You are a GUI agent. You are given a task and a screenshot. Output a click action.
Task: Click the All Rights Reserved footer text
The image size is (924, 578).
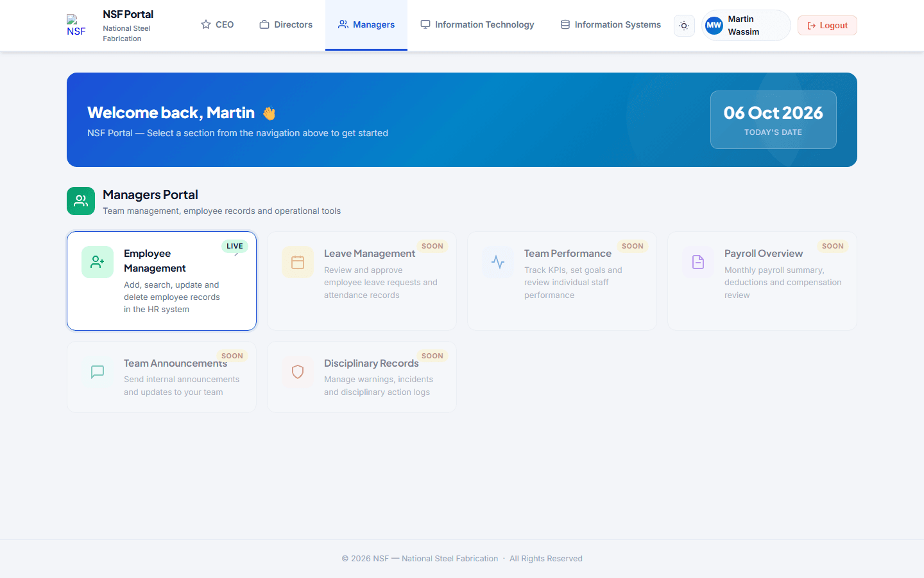[x=546, y=559]
